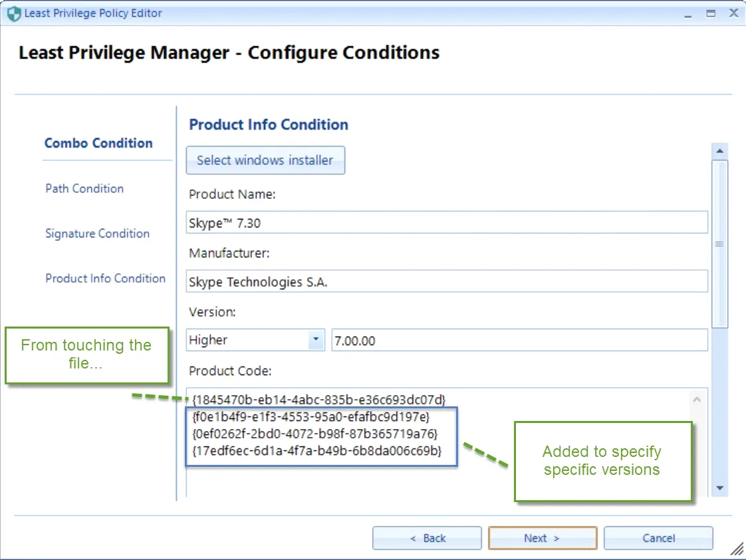Click the shield icon in the title bar
This screenshot has width=746, height=560.
14,13
